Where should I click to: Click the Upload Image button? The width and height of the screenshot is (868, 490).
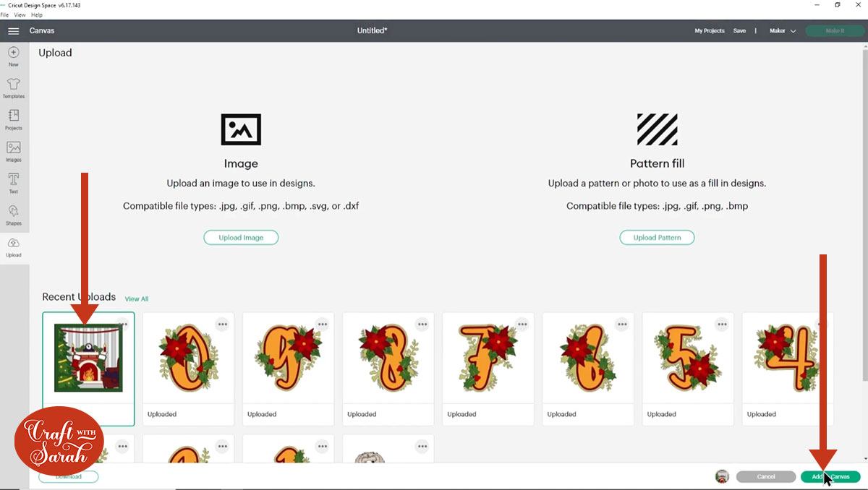click(x=241, y=237)
